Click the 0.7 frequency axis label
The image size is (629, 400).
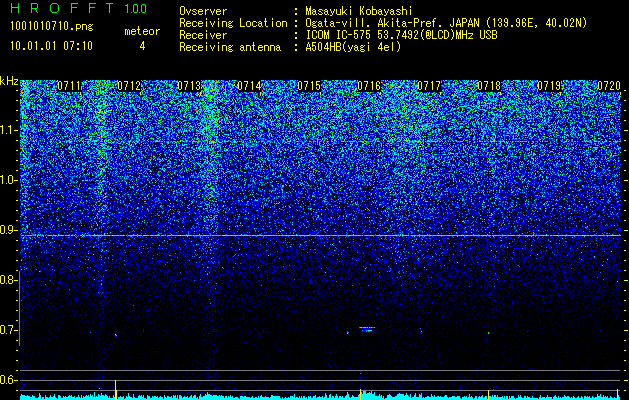click(9, 330)
